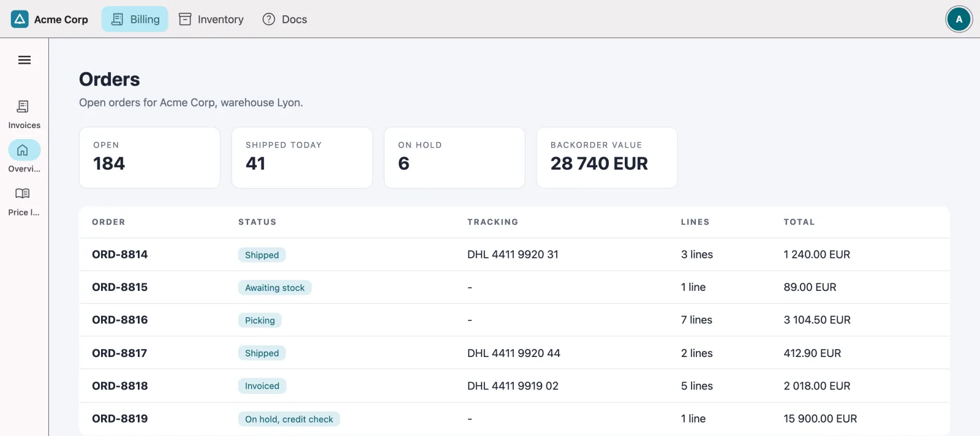The image size is (980, 436).
Task: Click the Awaiting stock status badge
Action: 274,288
